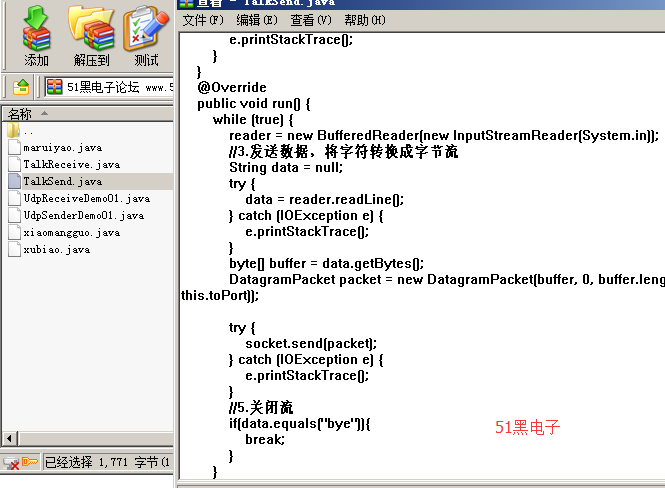This screenshot has height=488, width=665.
Task: Click the horizontal scrollbar left arrow
Action: (10, 438)
